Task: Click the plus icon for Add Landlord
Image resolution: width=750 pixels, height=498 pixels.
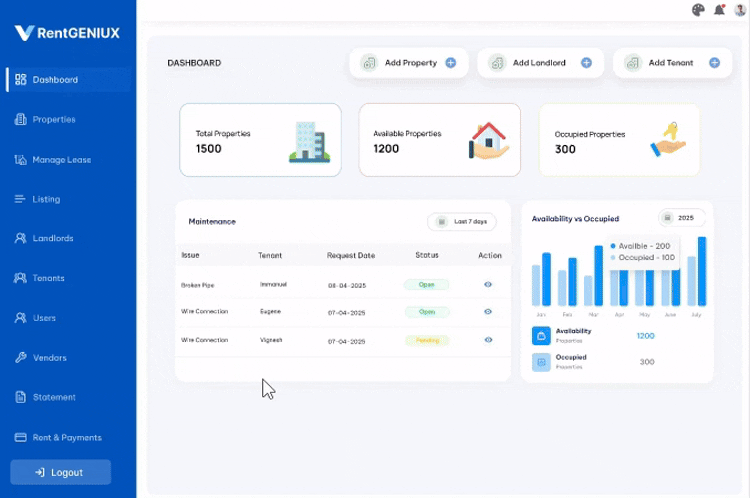Action: click(586, 63)
